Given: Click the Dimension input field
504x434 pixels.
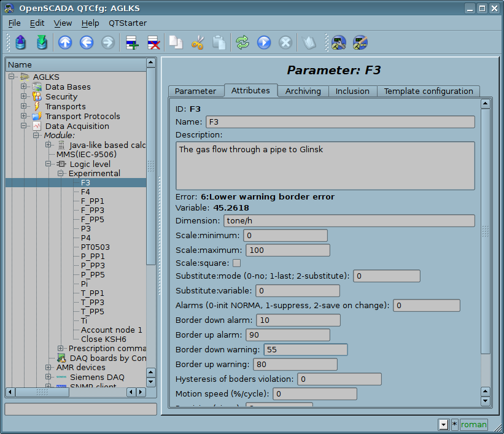Looking at the screenshot, I should [x=349, y=221].
